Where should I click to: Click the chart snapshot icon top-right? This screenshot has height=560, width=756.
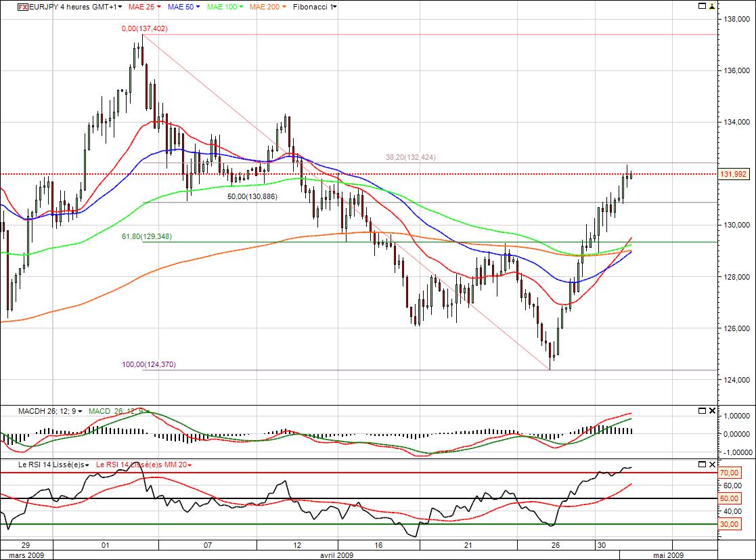(x=702, y=6)
